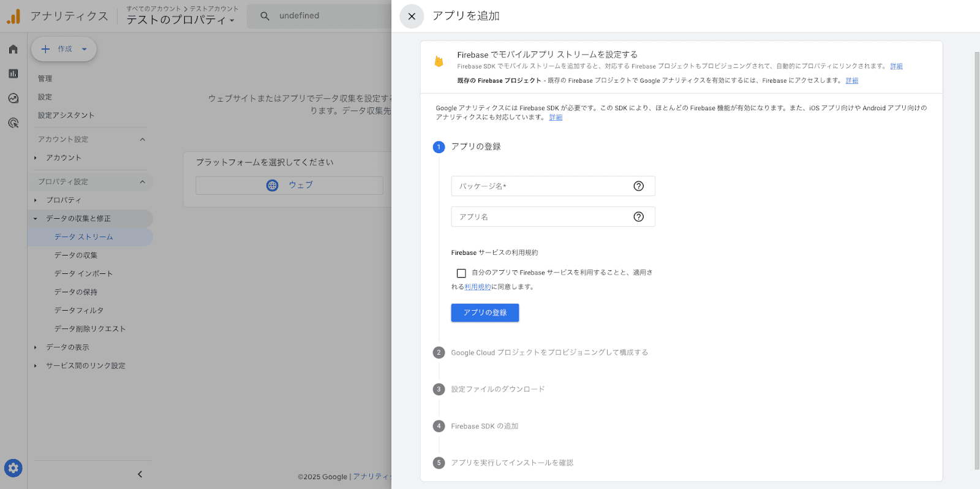Open the すべてのアカウント breadcrumb
Screen dimensions: 980x489
[x=154, y=9]
